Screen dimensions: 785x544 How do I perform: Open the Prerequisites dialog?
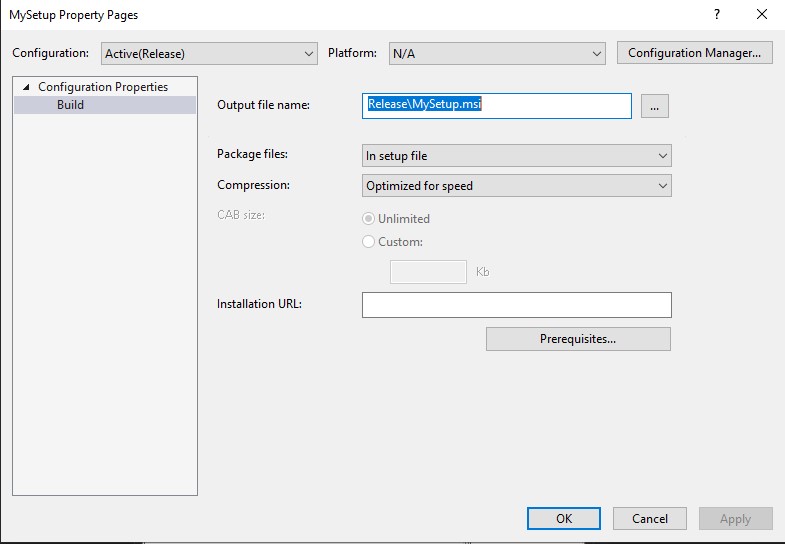(x=578, y=339)
